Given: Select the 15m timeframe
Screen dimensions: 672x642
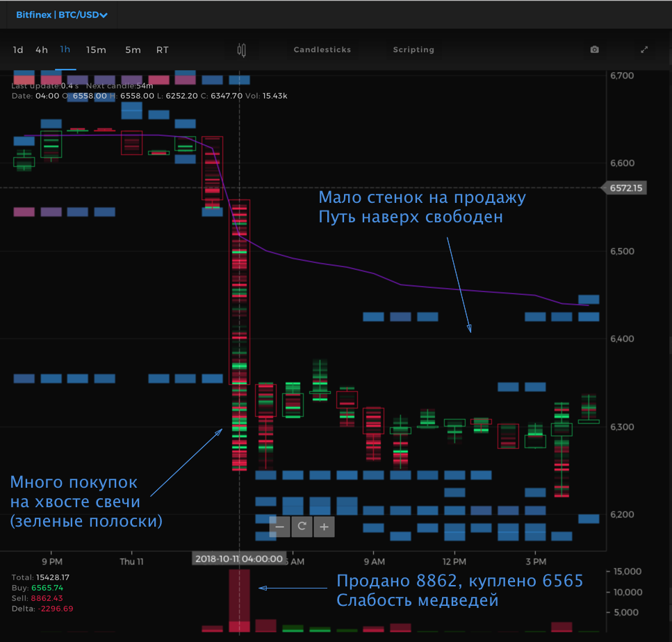Looking at the screenshot, I should 96,50.
